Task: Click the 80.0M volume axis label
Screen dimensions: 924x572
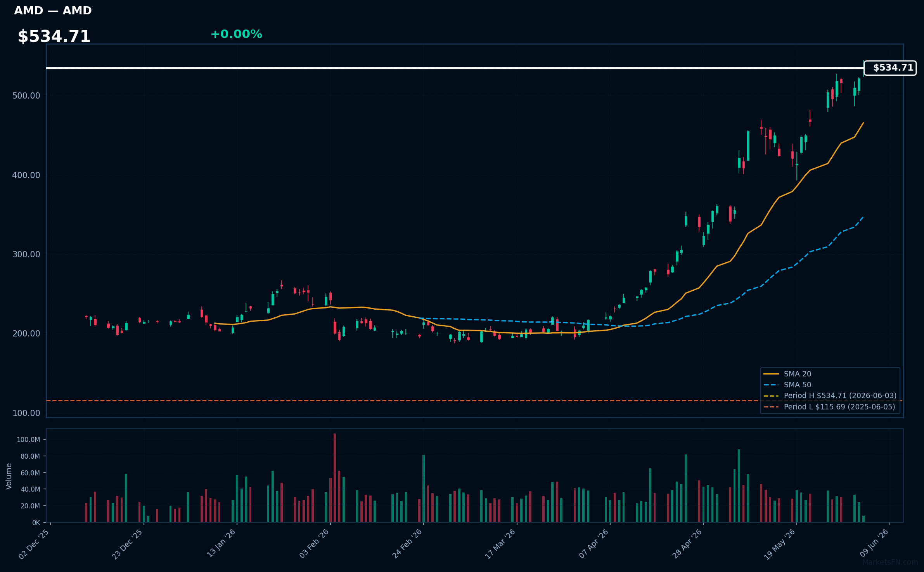Action: 30,456
